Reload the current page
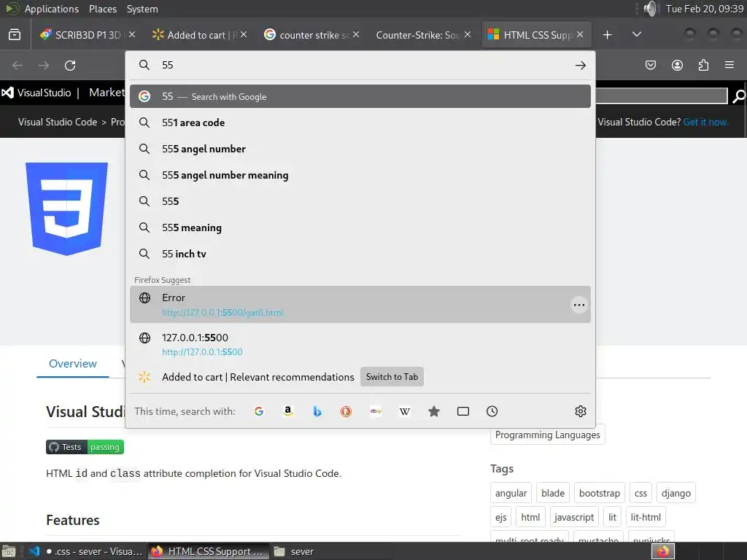 [x=70, y=65]
